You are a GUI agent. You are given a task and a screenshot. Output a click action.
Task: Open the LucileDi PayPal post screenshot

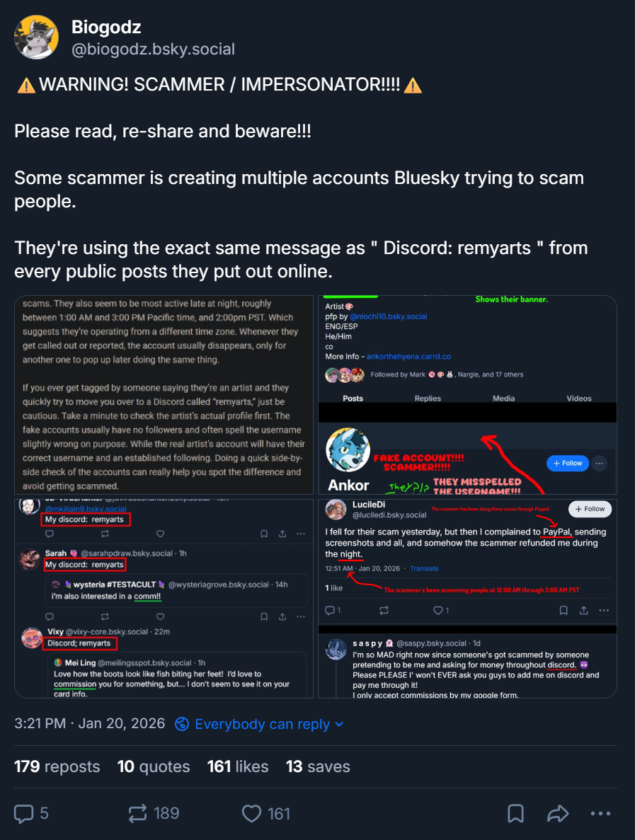click(x=467, y=599)
